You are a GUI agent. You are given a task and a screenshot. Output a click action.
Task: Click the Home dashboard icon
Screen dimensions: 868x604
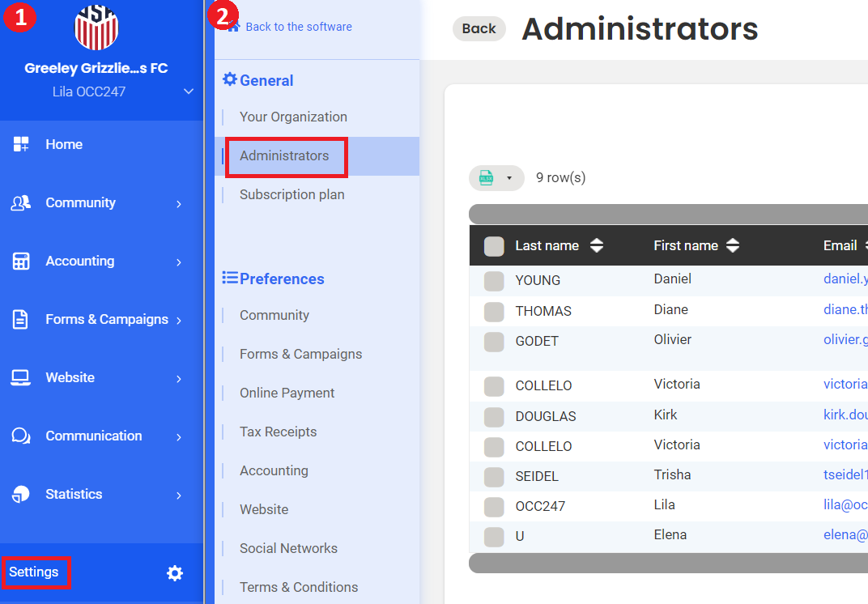tap(21, 145)
